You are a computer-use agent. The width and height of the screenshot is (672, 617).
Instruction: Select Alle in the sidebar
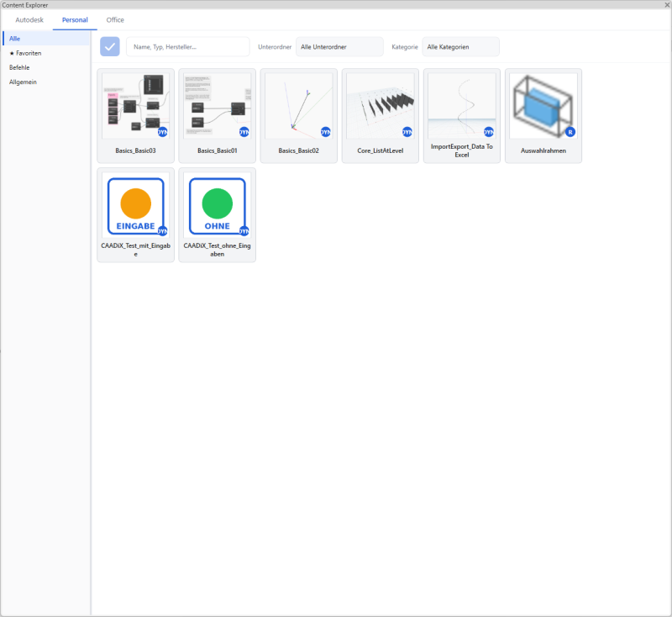point(46,39)
